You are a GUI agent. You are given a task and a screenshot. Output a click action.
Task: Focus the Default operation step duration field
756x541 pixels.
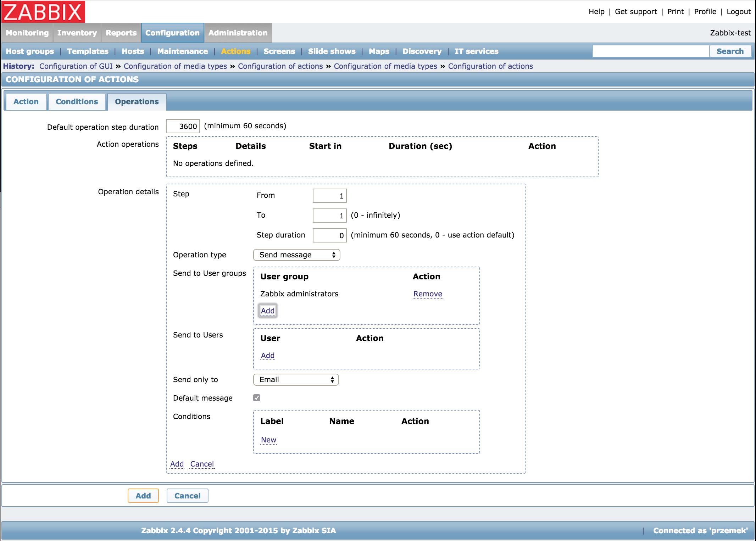click(183, 127)
